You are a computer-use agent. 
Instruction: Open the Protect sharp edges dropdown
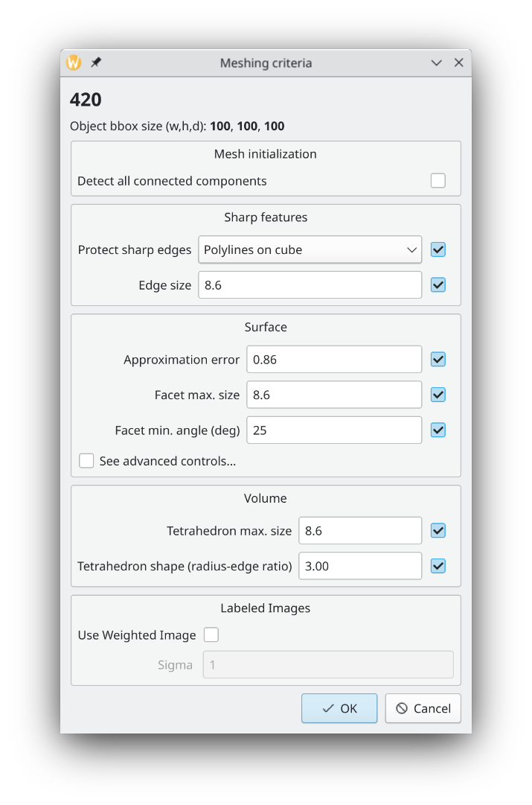[x=310, y=249]
